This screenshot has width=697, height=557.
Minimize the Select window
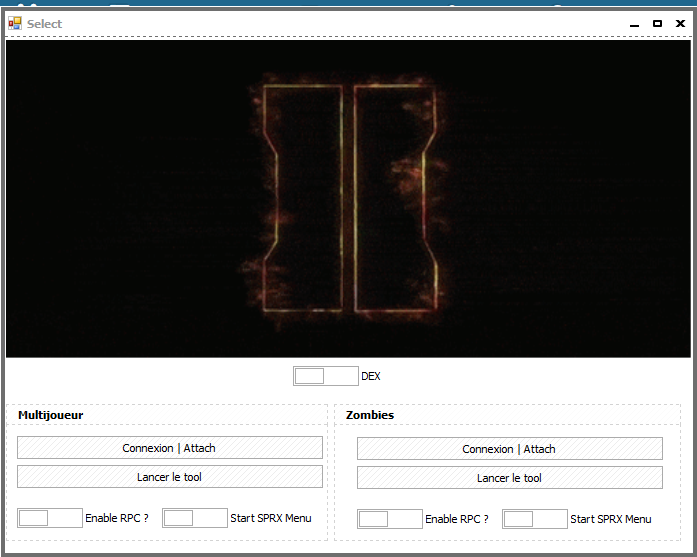click(634, 24)
